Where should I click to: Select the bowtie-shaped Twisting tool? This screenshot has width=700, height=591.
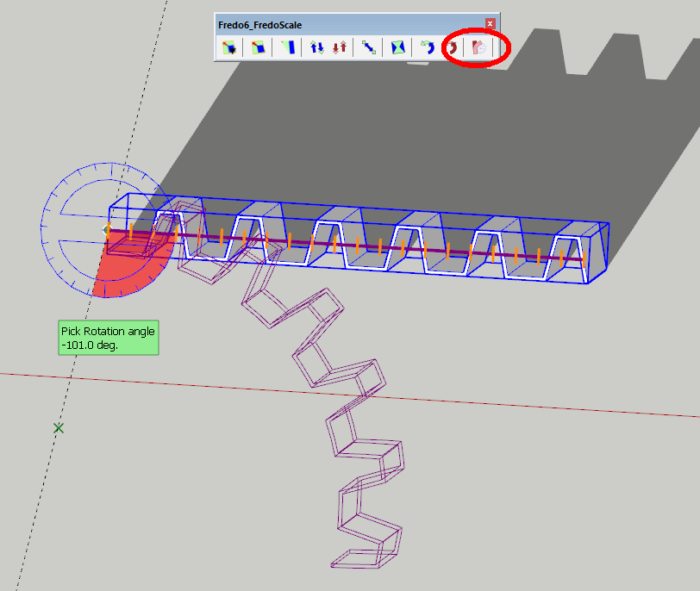[398, 48]
